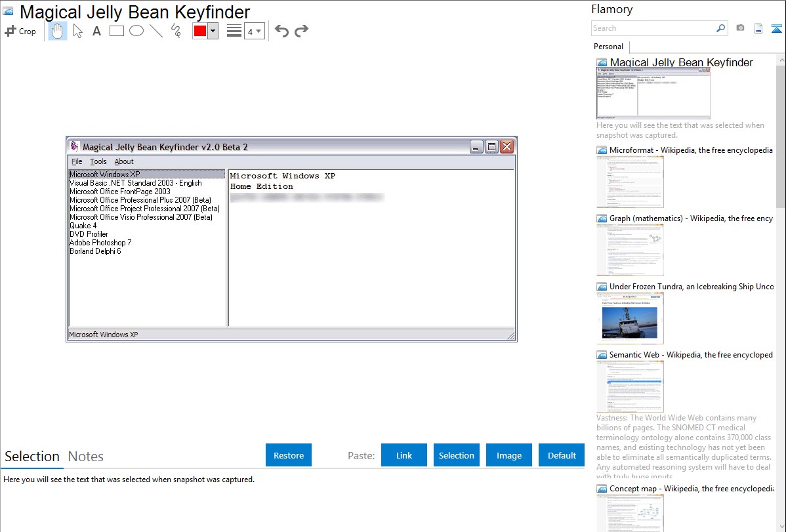Open the Concept map snapshot thumbnail
The width and height of the screenshot is (786, 532).
pos(630,513)
